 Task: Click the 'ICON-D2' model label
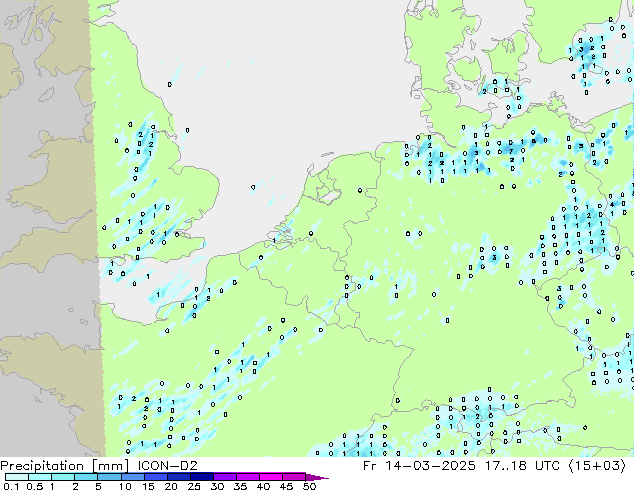coord(168,466)
